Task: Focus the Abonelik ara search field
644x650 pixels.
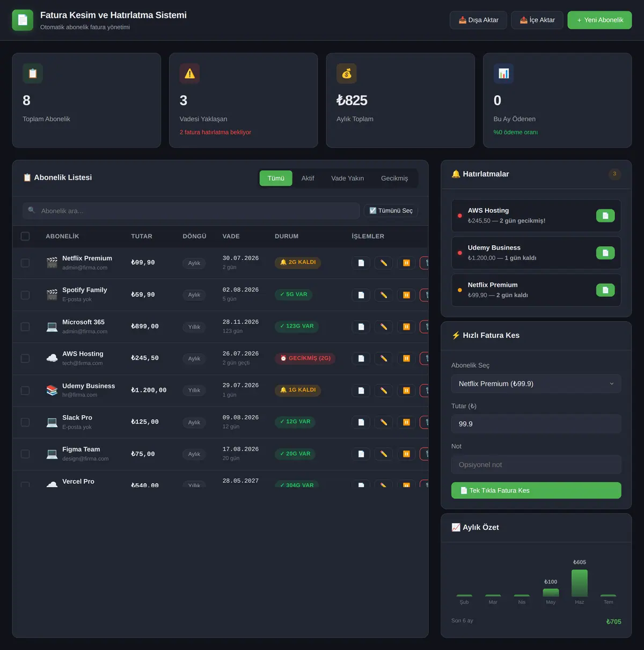Action: 191,211
